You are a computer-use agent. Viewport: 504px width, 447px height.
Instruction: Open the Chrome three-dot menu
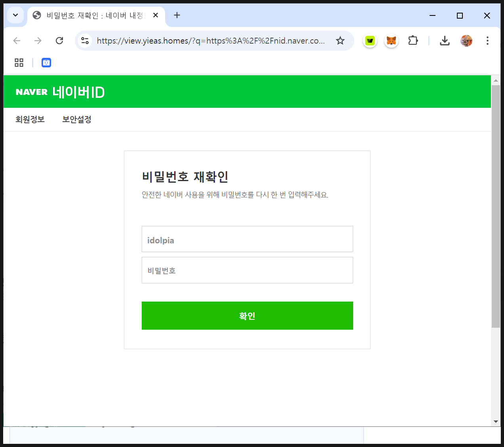tap(487, 40)
